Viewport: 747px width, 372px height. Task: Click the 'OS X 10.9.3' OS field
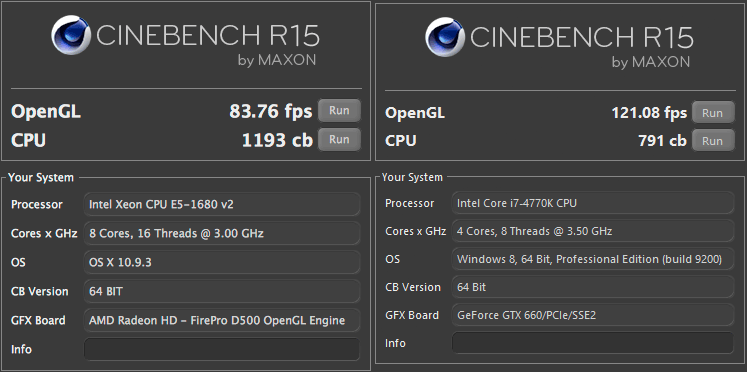(x=222, y=262)
